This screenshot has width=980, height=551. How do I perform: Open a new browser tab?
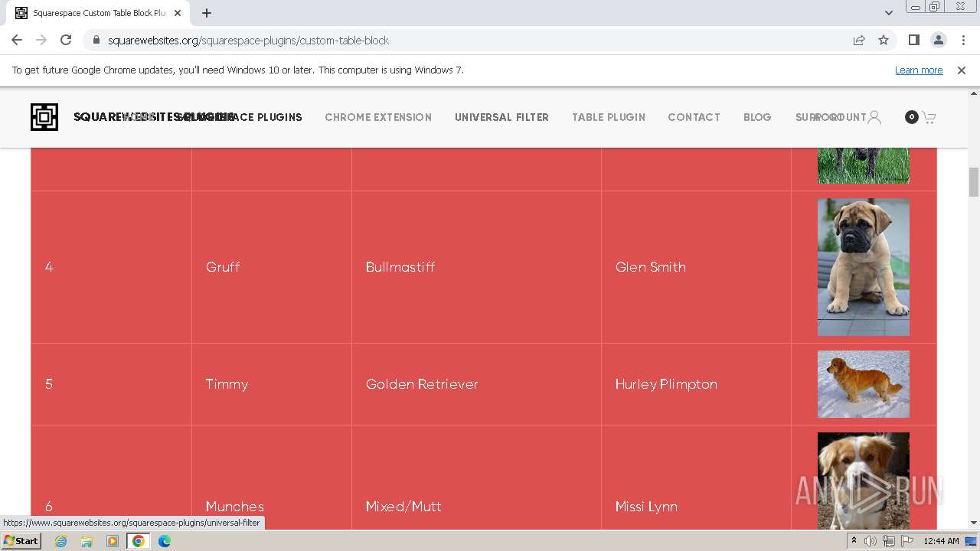[207, 13]
